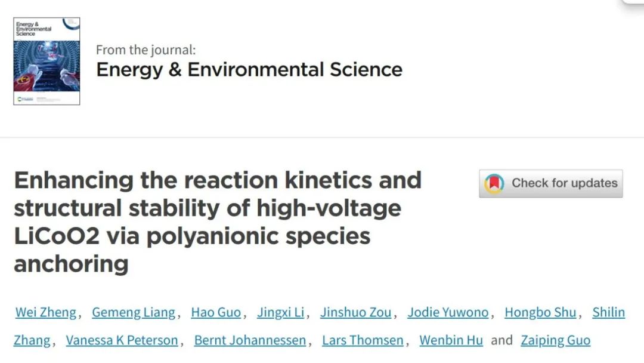
Task: Open author link Jingxi Li
Action: point(280,312)
